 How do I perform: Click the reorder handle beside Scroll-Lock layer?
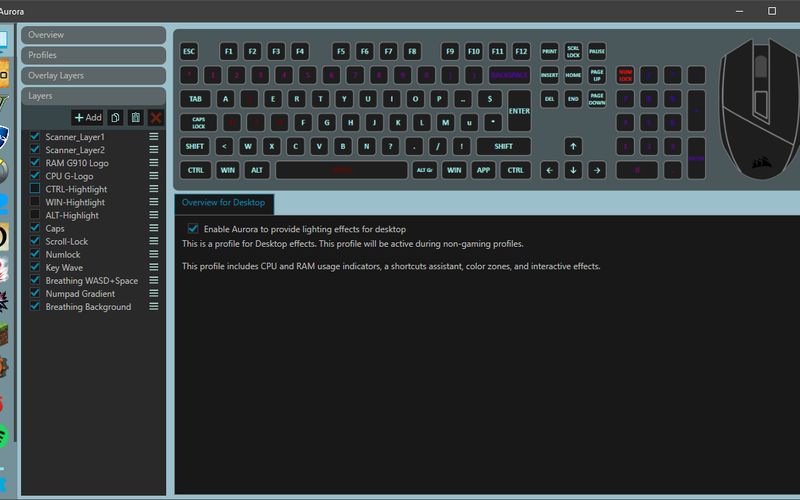154,241
